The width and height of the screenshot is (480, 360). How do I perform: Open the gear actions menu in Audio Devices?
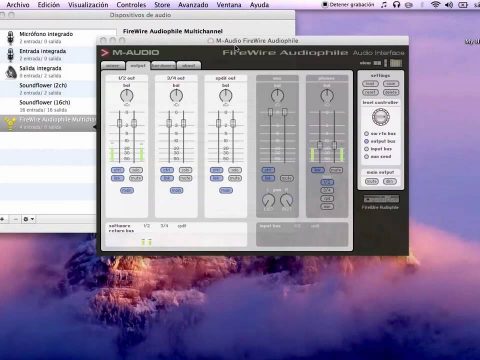coord(28,219)
